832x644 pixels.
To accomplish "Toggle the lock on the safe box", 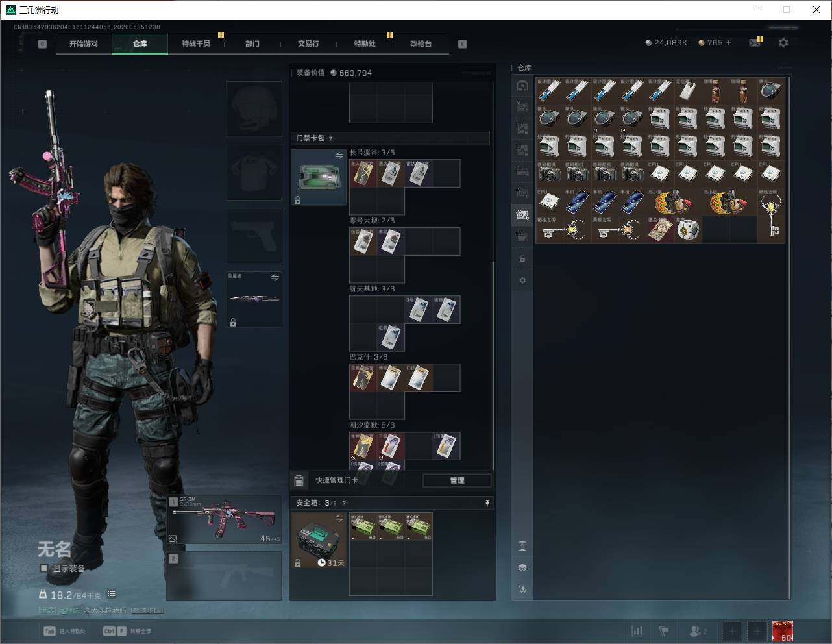I will [x=297, y=563].
